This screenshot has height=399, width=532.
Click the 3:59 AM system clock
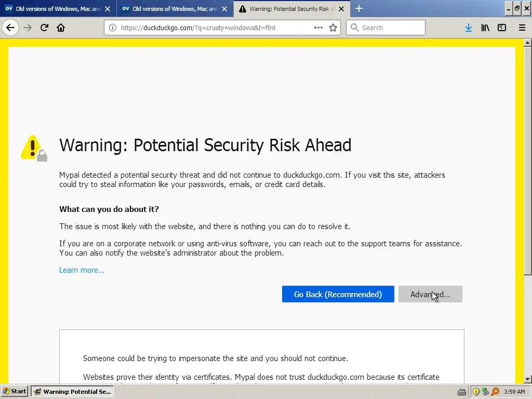click(514, 392)
